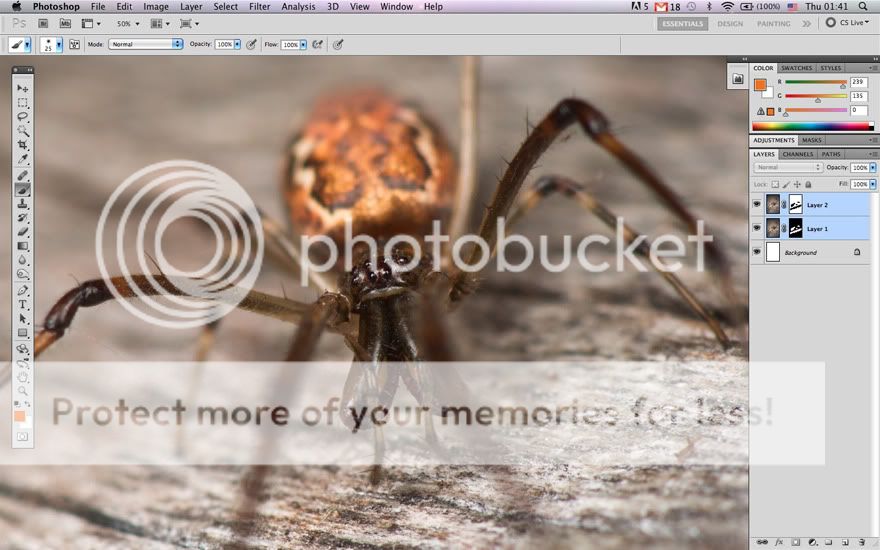Open the Image menu
880x550 pixels.
(155, 7)
